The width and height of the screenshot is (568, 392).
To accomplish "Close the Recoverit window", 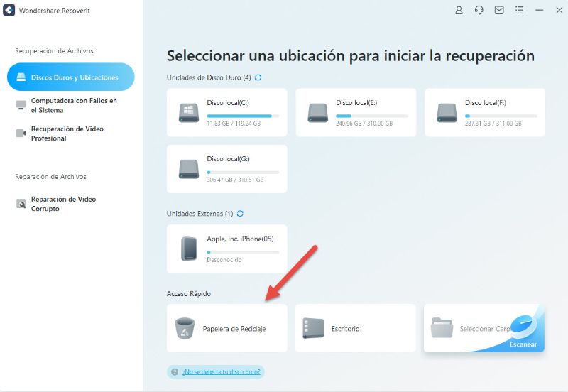I will click(559, 10).
